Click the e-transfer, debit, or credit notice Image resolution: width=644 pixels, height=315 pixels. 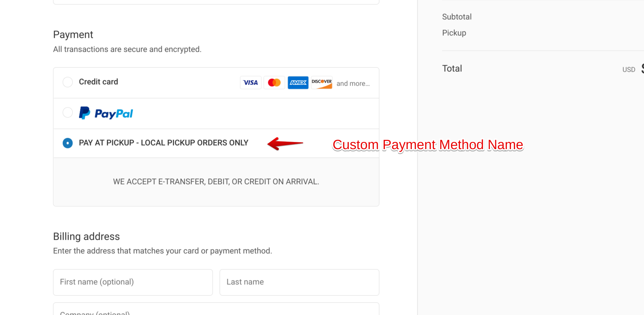pos(216,182)
